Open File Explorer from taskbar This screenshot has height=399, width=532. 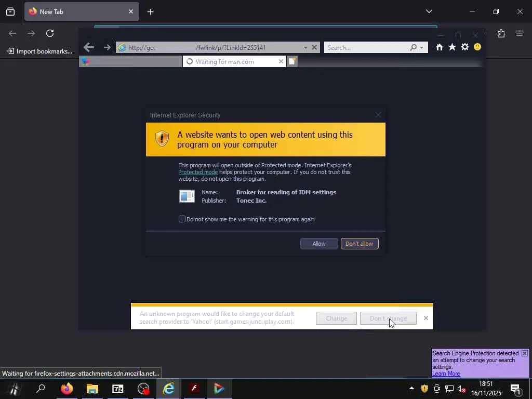pos(92,389)
